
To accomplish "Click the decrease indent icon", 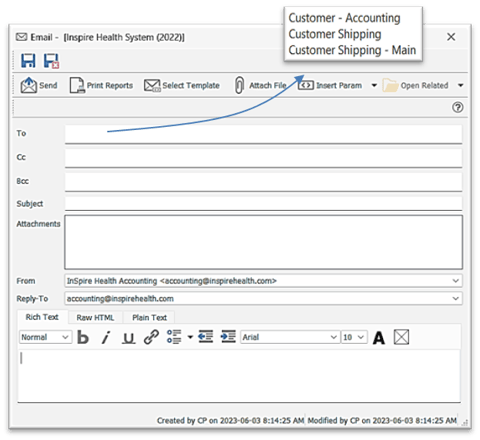I will [x=206, y=337].
